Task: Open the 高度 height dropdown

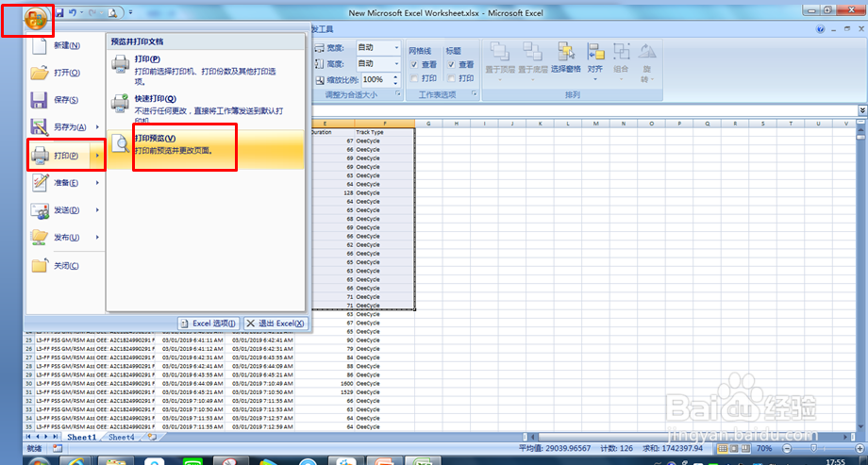Action: pyautogui.click(x=396, y=63)
